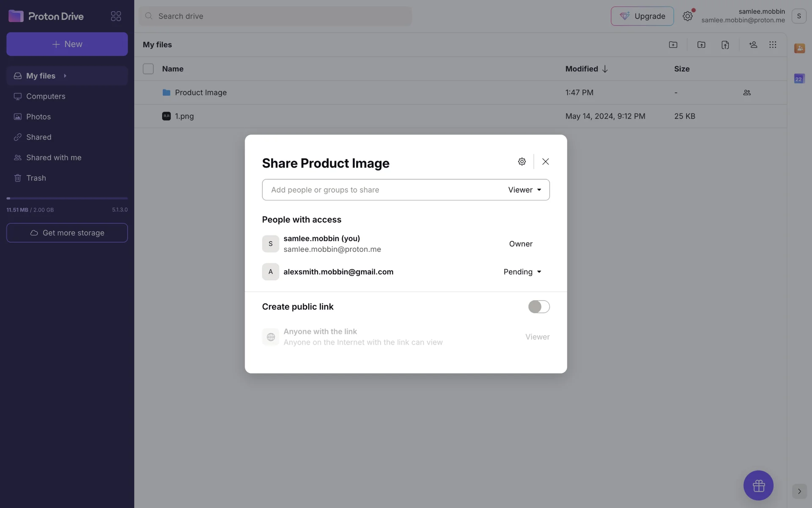
Task: Click the Get more storage button
Action: (x=67, y=233)
